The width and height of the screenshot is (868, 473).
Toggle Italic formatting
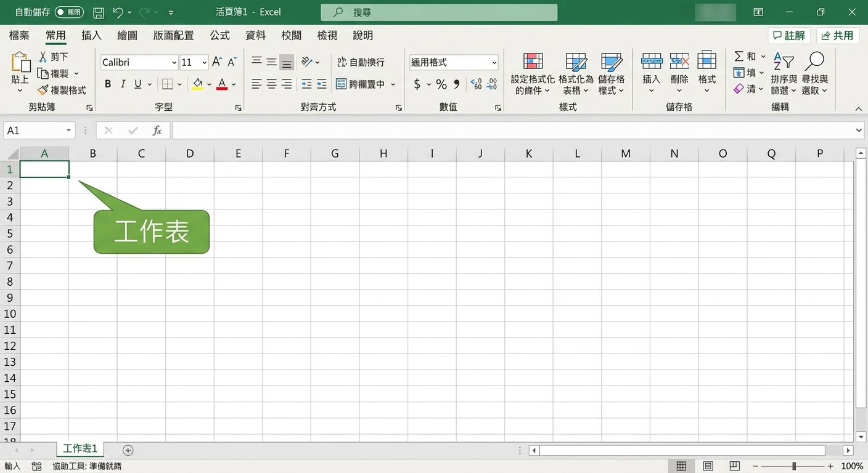tap(123, 84)
